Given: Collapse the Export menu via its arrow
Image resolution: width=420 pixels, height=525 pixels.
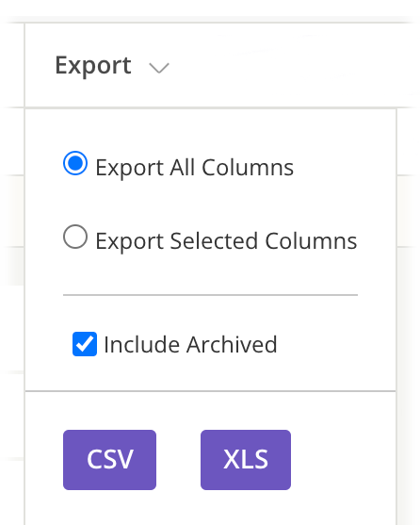Looking at the screenshot, I should [x=159, y=68].
